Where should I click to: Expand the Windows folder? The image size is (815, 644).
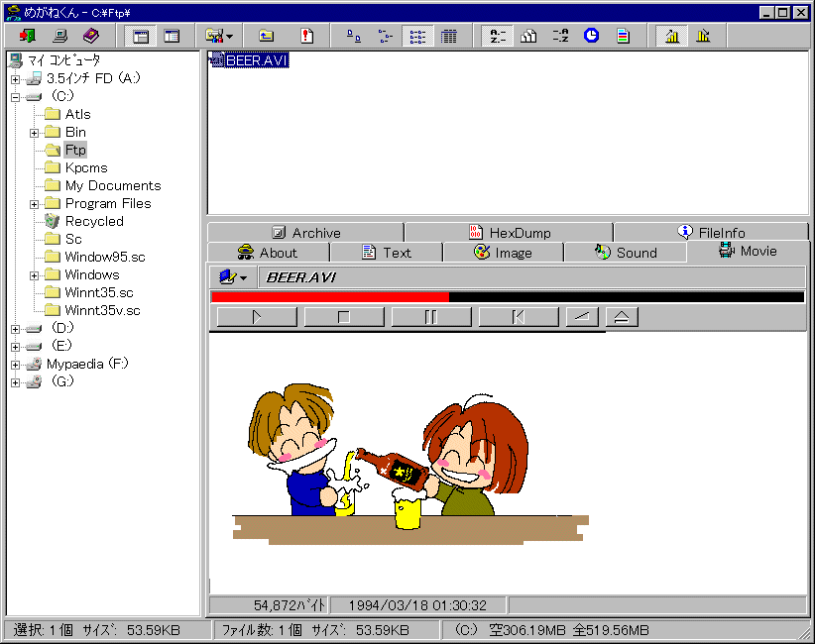coord(34,275)
